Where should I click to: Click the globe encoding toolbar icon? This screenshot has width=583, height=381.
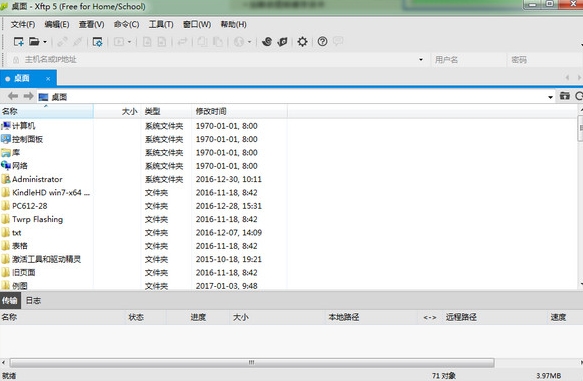pyautogui.click(x=239, y=42)
